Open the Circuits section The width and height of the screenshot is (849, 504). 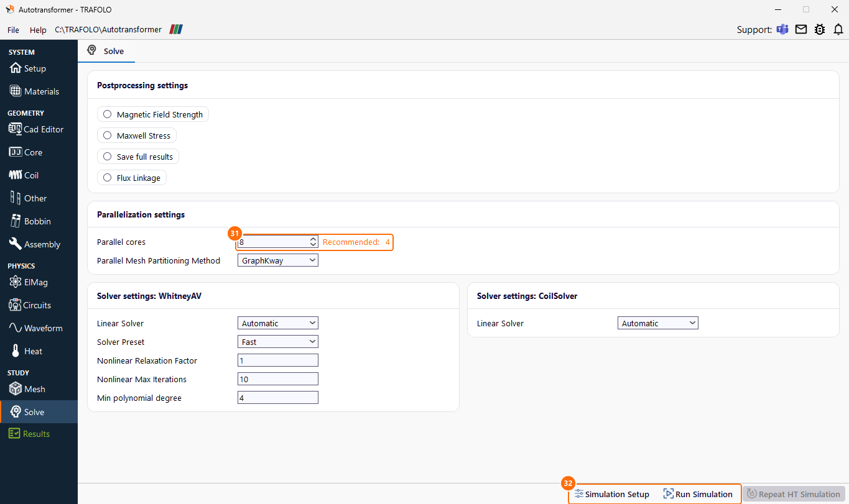[30, 305]
